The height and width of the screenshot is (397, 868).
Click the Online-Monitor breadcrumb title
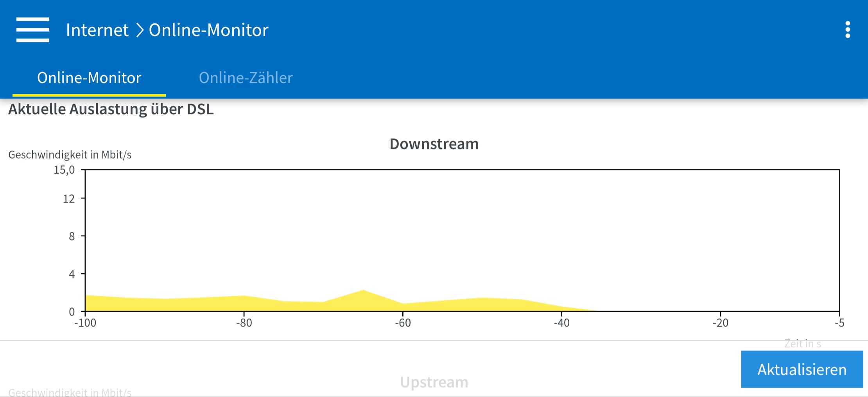click(x=208, y=30)
